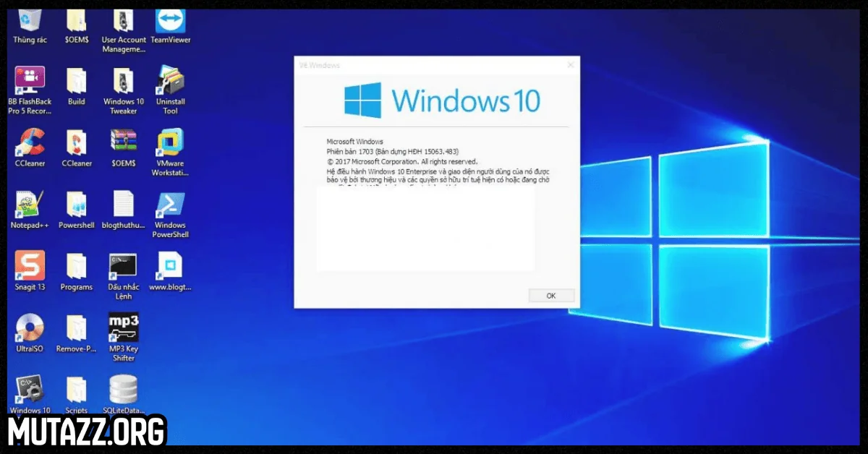Launch the Dấu nhắc Lệnh command prompt shortcut

coord(123,266)
